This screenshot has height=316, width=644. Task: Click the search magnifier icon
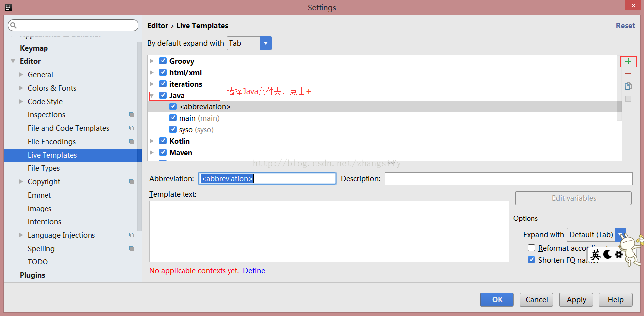point(13,25)
